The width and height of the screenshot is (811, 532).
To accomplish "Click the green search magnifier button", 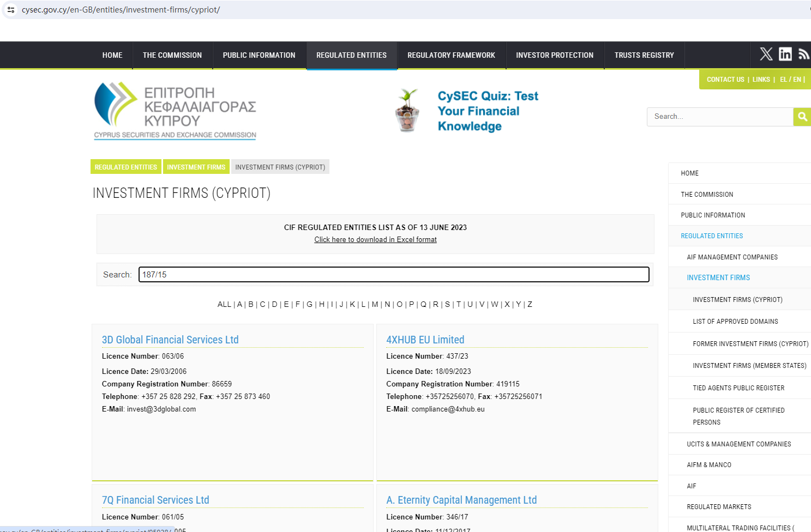I will coord(802,117).
